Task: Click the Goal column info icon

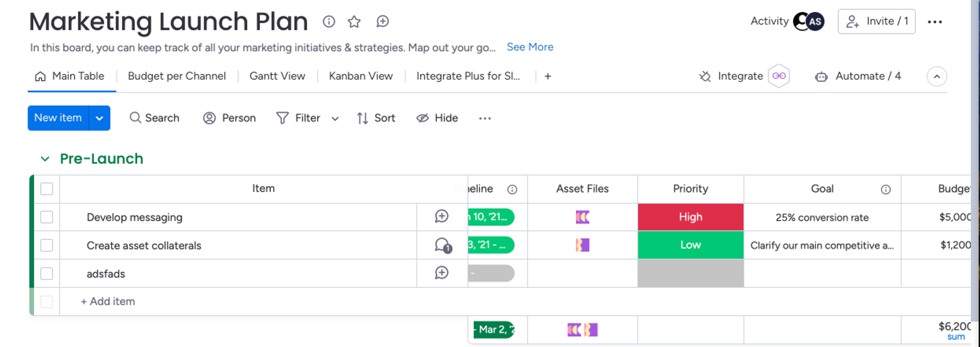Action: pyautogui.click(x=885, y=189)
